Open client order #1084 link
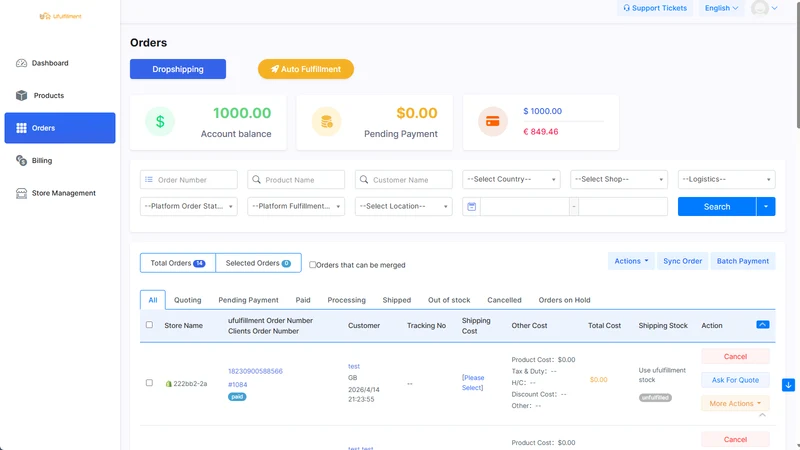Viewport: 800px width, 450px height. point(238,385)
